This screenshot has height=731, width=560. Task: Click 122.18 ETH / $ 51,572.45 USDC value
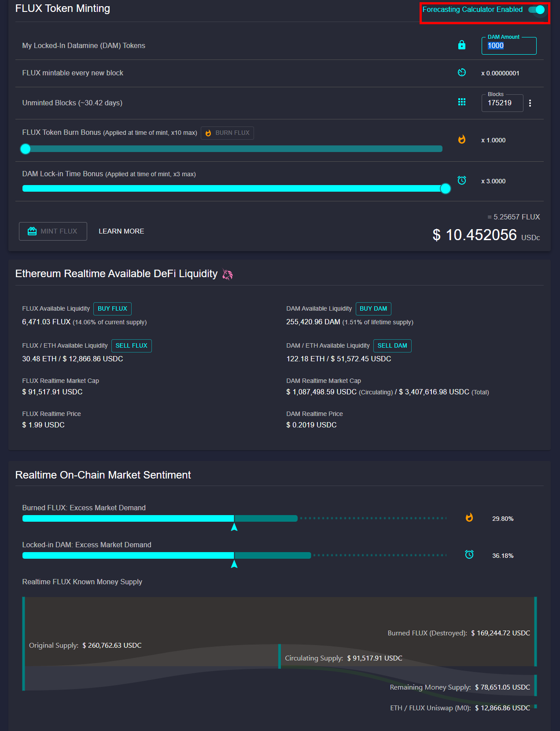339,359
